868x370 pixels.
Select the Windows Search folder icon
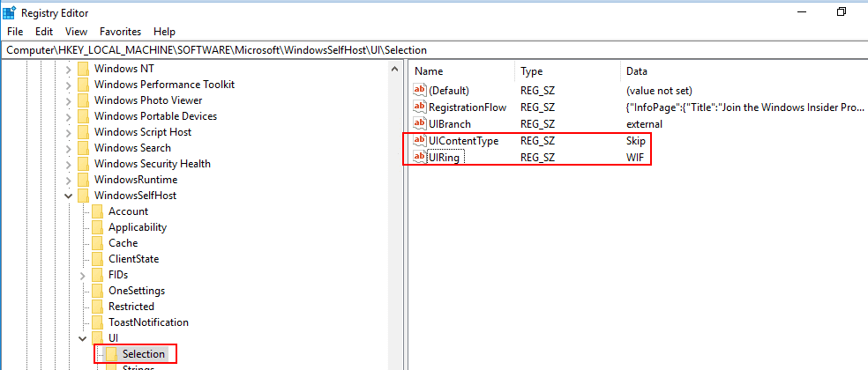(x=83, y=148)
